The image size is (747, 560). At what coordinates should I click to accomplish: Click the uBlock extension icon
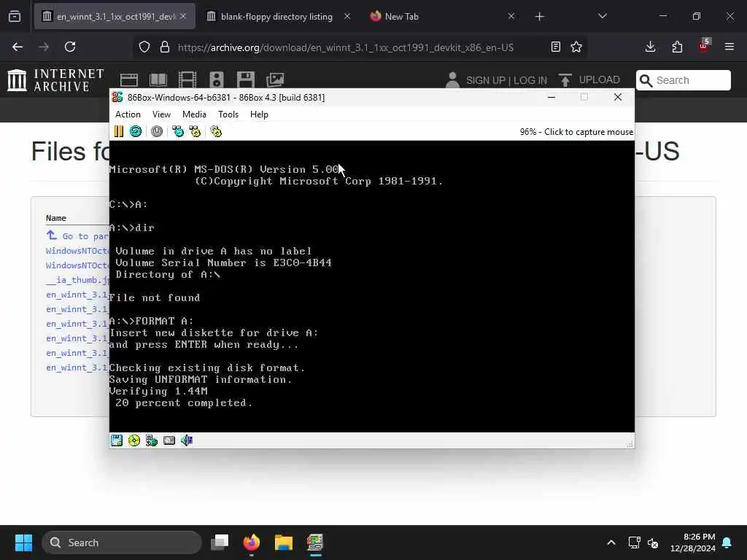point(704,46)
